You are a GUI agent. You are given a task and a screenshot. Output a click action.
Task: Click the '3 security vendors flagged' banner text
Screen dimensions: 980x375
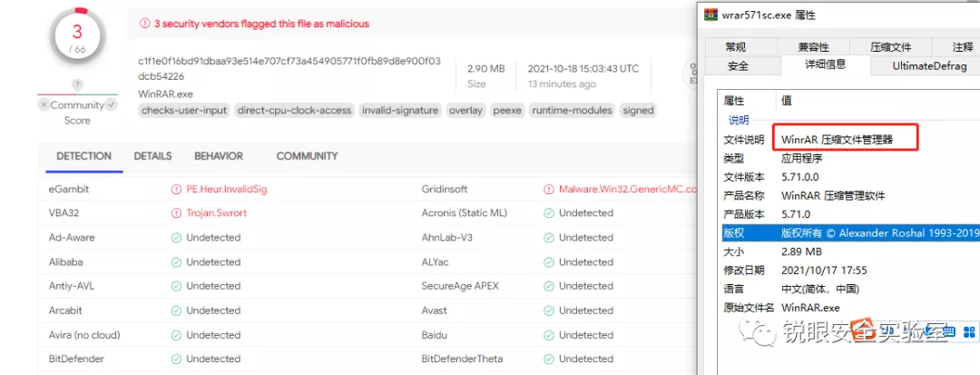tap(262, 24)
